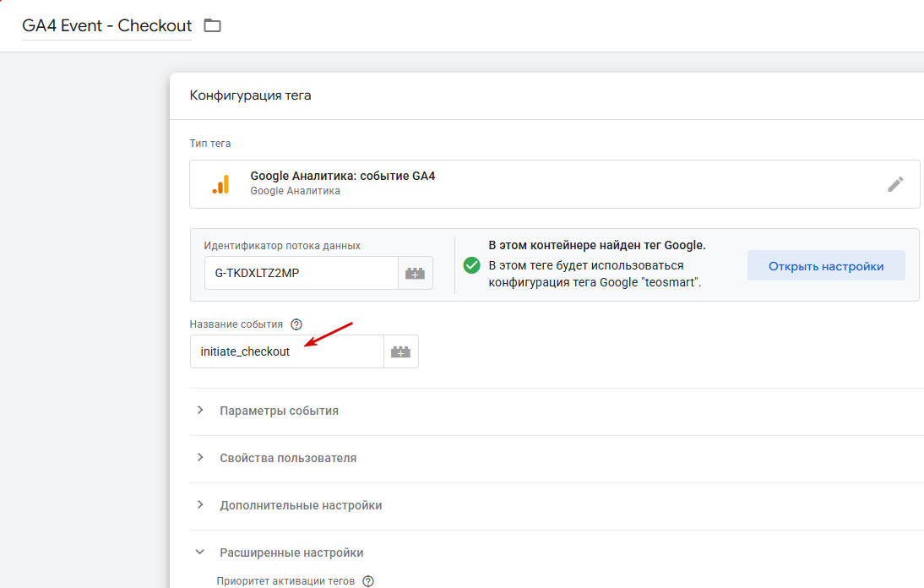Click the Расширенные настройки label text
This screenshot has height=588, width=924.
coord(291,553)
